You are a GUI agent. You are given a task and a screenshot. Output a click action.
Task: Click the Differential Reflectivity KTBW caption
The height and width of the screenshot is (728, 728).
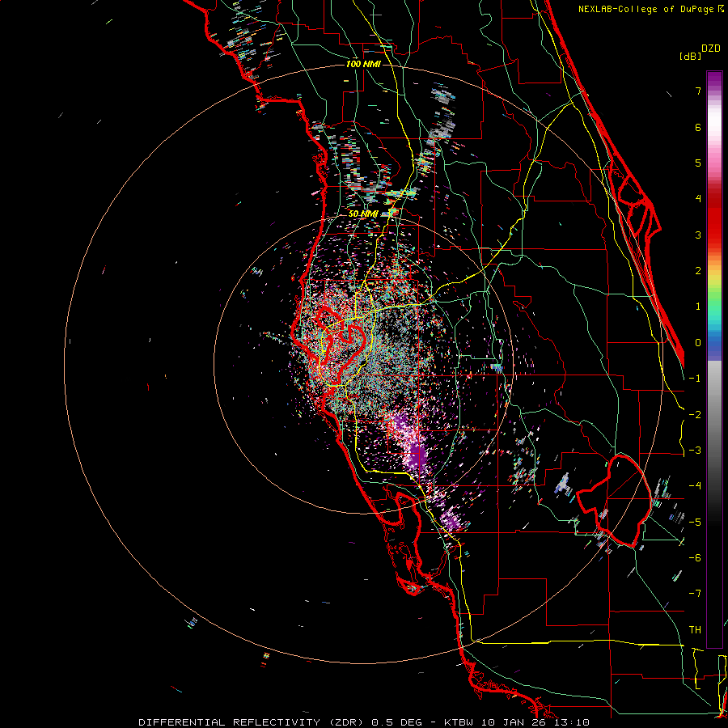364,722
